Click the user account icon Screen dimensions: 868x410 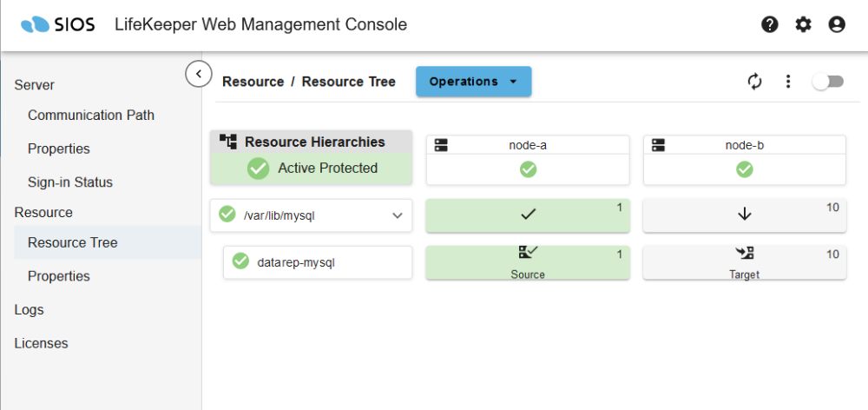coord(837,24)
